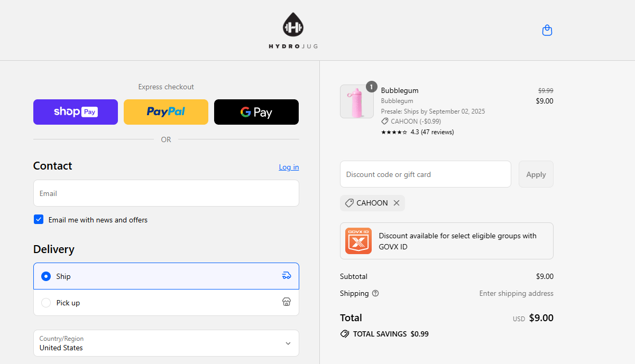
Task: Select the Ship delivery option
Action: 166,276
